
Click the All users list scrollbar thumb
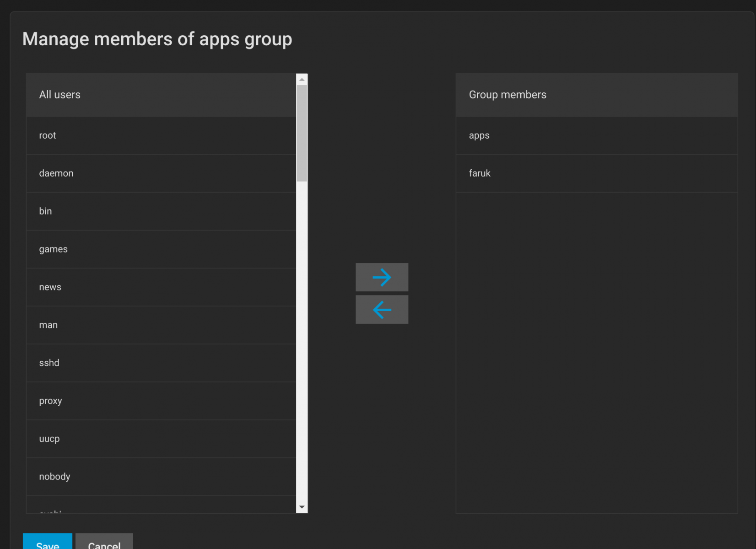tap(302, 133)
